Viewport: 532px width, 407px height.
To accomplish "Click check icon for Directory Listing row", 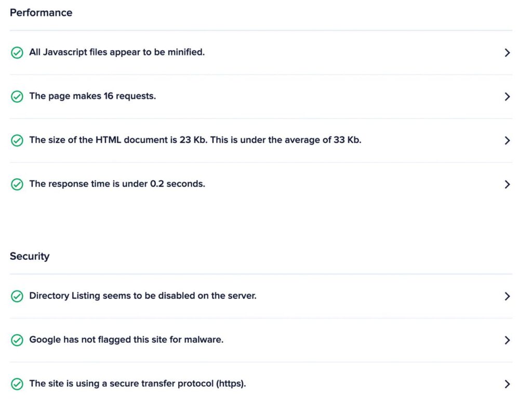I will click(x=17, y=296).
